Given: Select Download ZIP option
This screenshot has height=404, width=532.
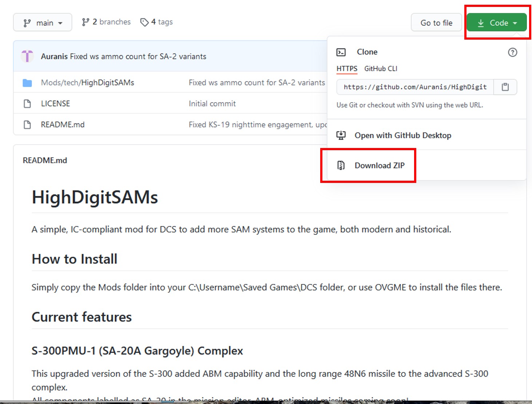Looking at the screenshot, I should tap(380, 165).
